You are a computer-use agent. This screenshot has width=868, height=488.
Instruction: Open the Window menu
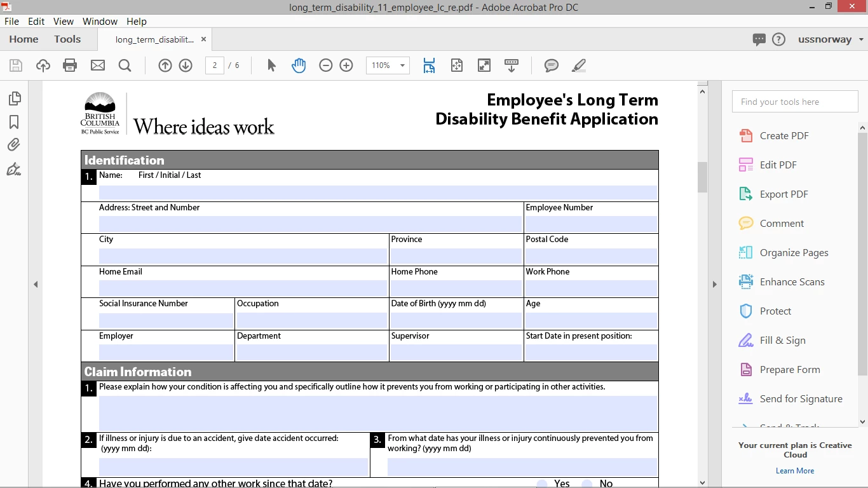coord(100,21)
